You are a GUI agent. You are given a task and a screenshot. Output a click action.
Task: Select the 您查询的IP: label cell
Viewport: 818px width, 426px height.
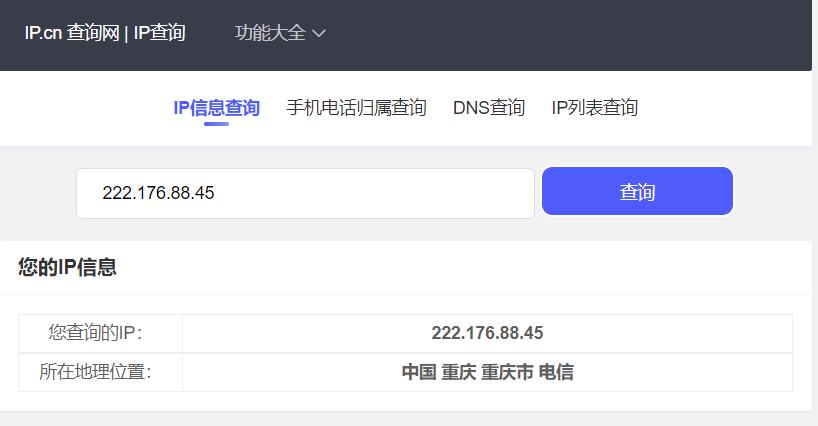(100, 333)
